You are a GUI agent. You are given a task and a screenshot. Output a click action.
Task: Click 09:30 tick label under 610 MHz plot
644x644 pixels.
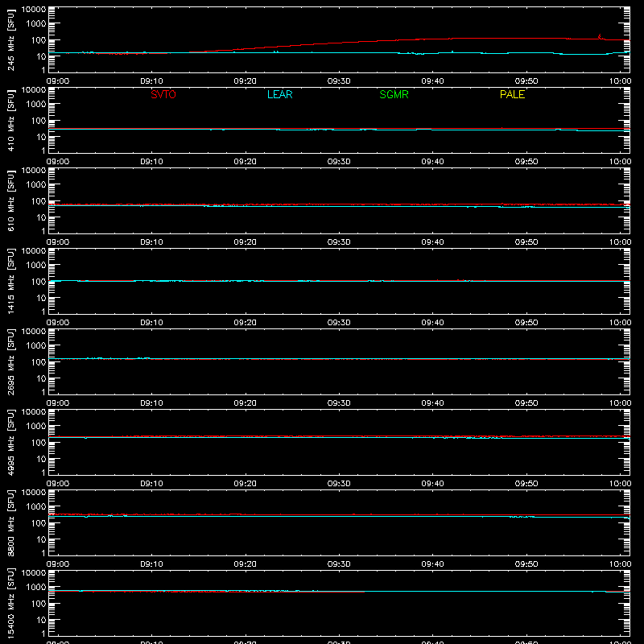click(x=339, y=242)
